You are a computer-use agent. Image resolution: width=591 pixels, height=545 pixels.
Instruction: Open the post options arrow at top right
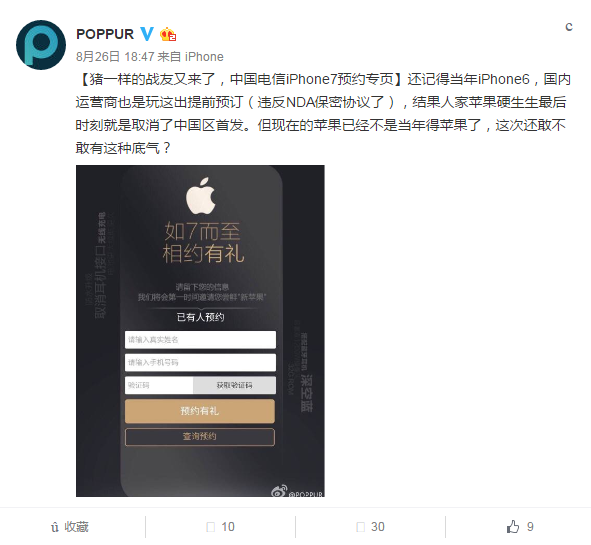click(x=569, y=26)
